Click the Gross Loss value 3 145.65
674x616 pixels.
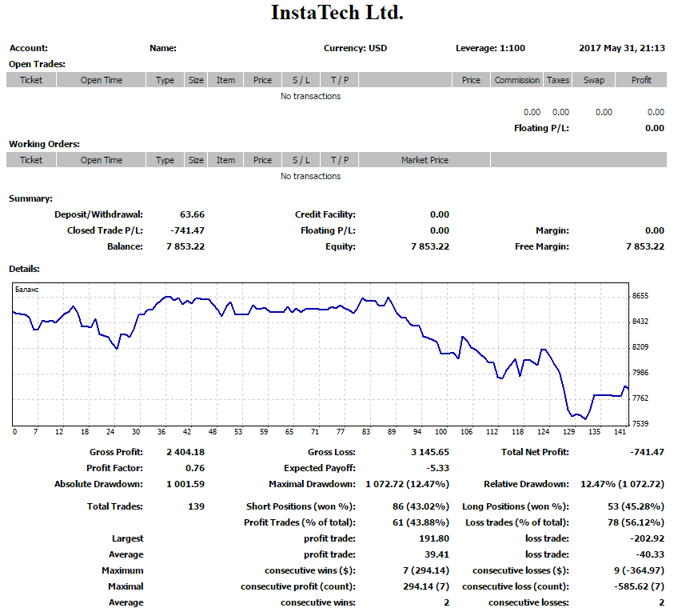430,452
